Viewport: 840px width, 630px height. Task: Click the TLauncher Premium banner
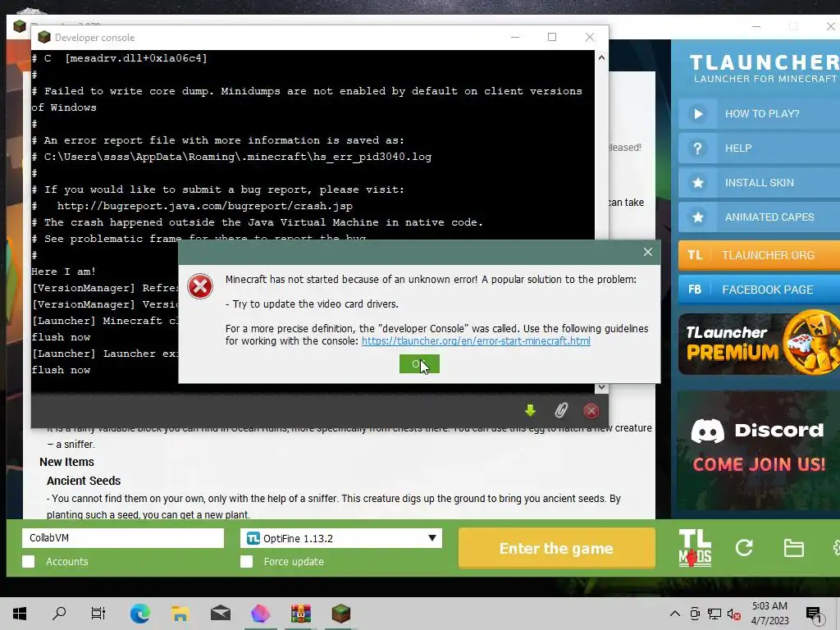coord(759,344)
